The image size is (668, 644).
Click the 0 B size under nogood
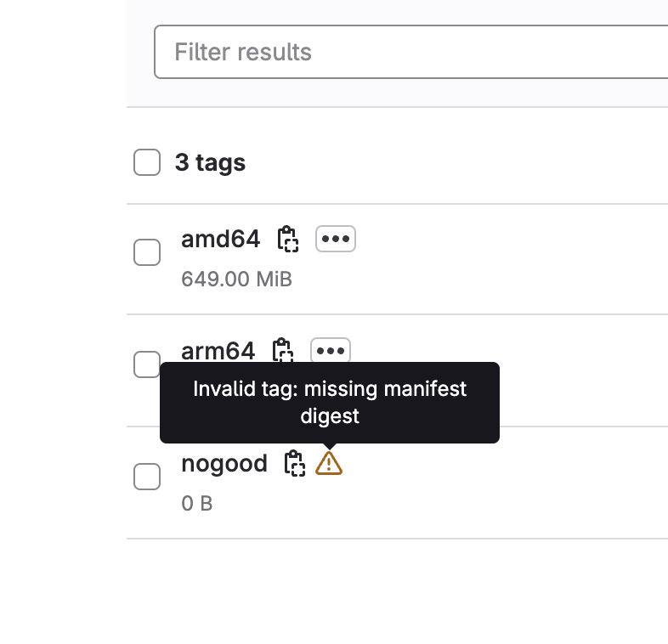pyautogui.click(x=196, y=504)
